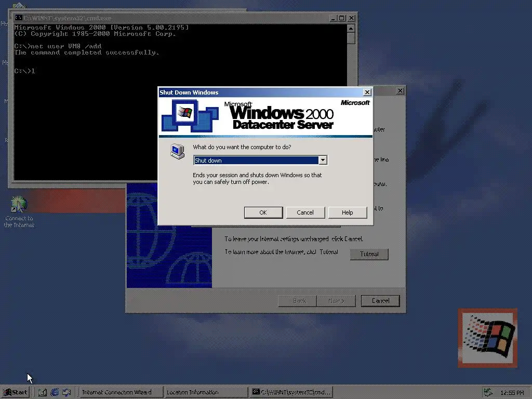Close the cmd.exe command prompt window
532x399 pixels.
point(351,18)
